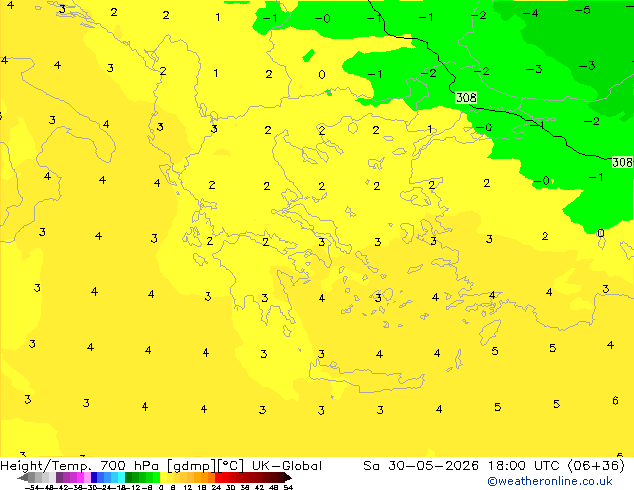Click the 'Height/Temp. 700 hPa' title text

coord(80,466)
